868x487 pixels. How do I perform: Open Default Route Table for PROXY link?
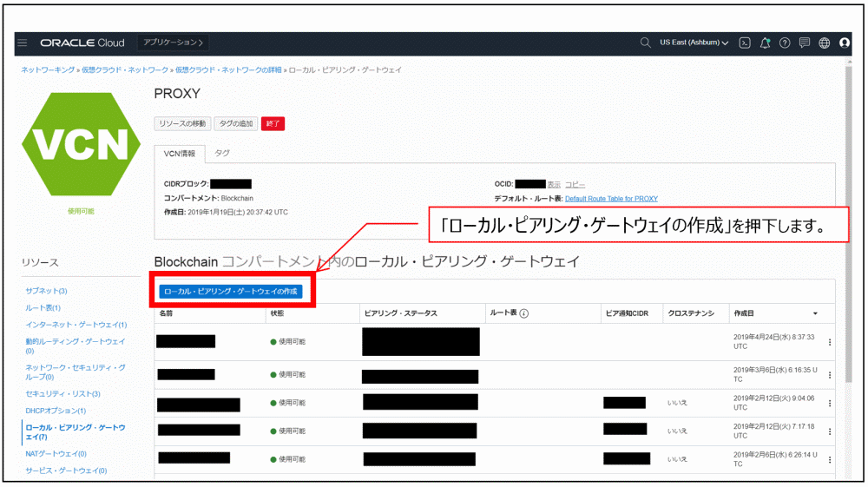611,199
